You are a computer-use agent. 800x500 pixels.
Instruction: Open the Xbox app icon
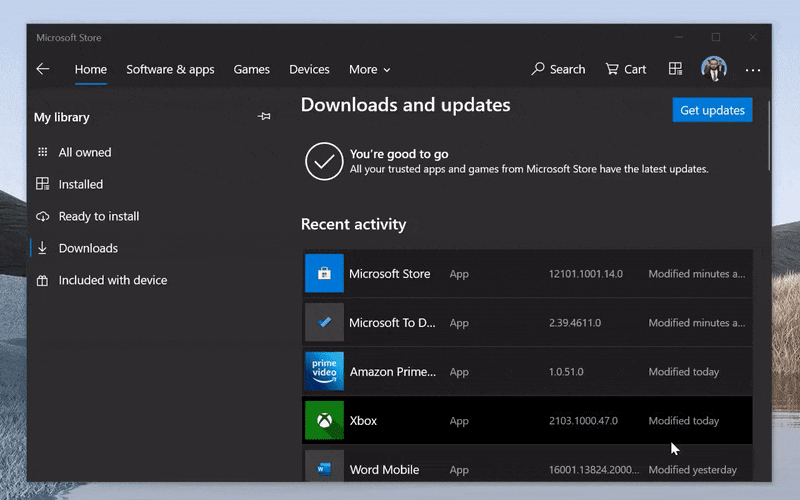tap(324, 420)
